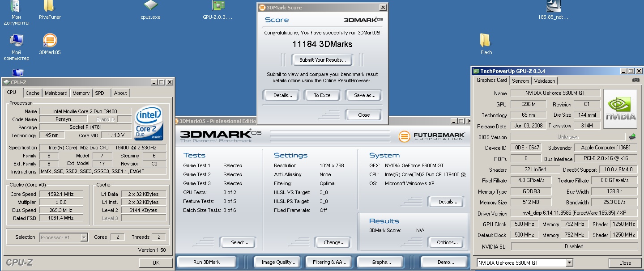Launch the 3DMark05 desktop shortcut
The width and height of the screenshot is (644, 271).
pos(50,45)
